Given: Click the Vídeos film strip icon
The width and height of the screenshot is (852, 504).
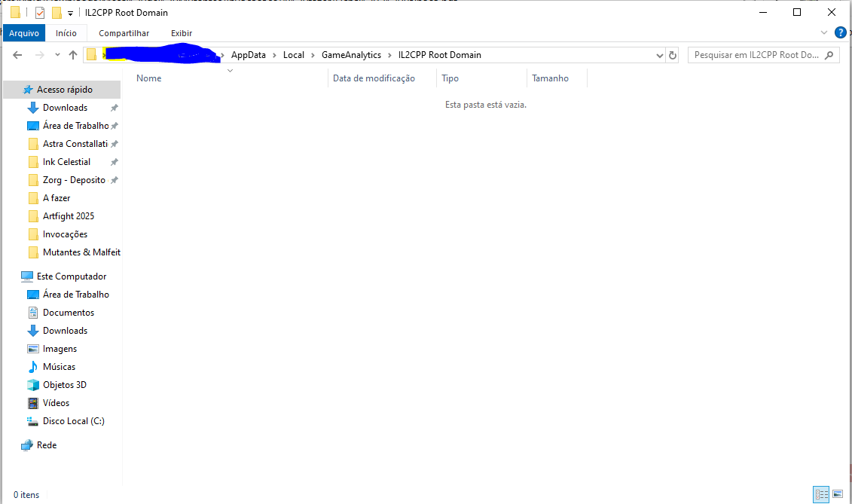Looking at the screenshot, I should point(33,403).
